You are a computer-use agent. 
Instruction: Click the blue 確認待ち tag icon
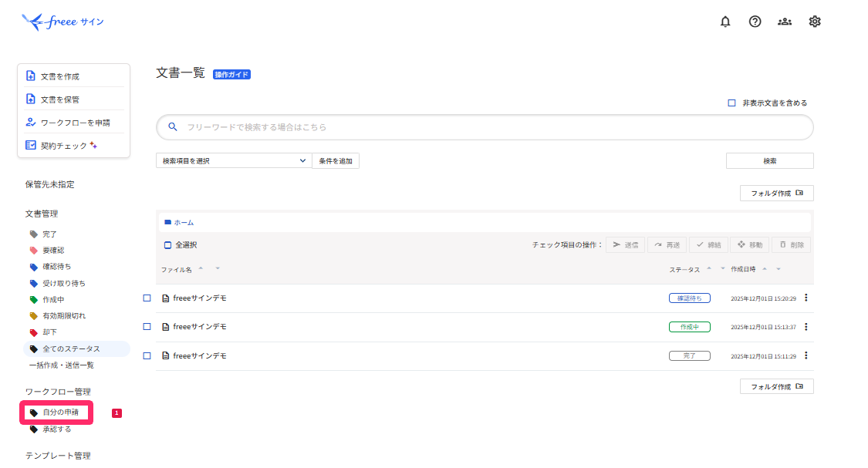coord(34,268)
